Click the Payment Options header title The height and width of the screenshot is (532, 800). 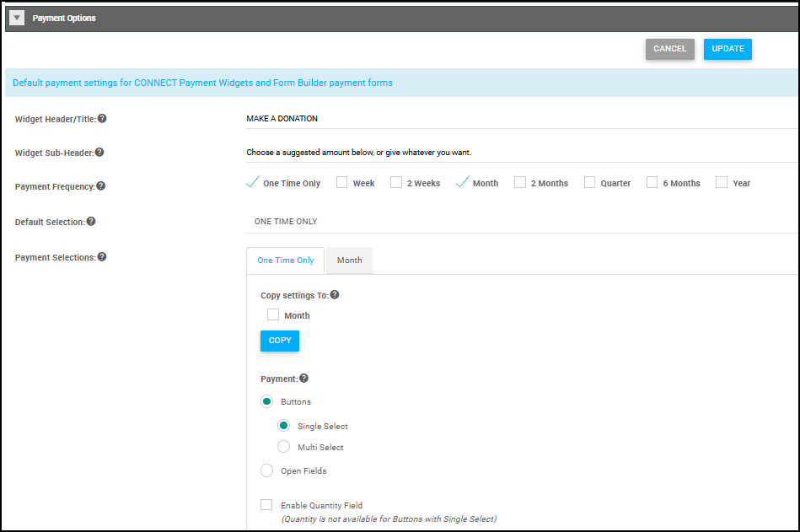[64, 19]
